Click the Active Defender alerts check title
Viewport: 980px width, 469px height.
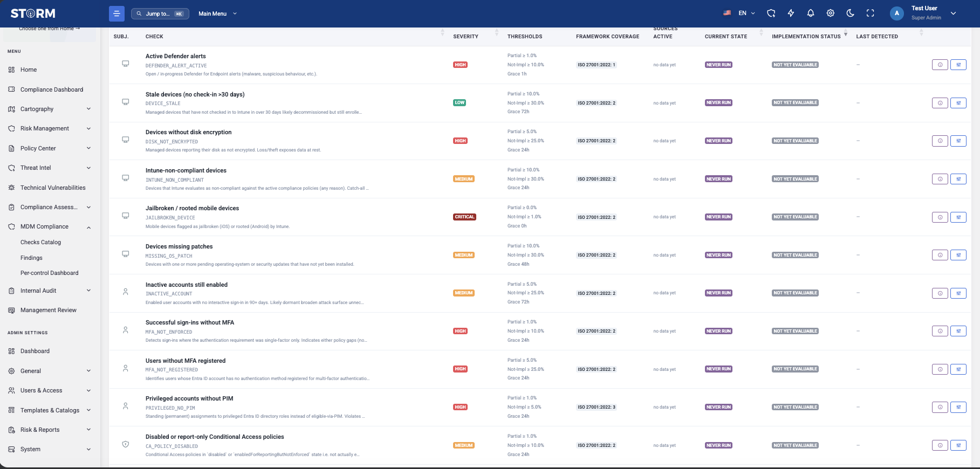point(176,56)
